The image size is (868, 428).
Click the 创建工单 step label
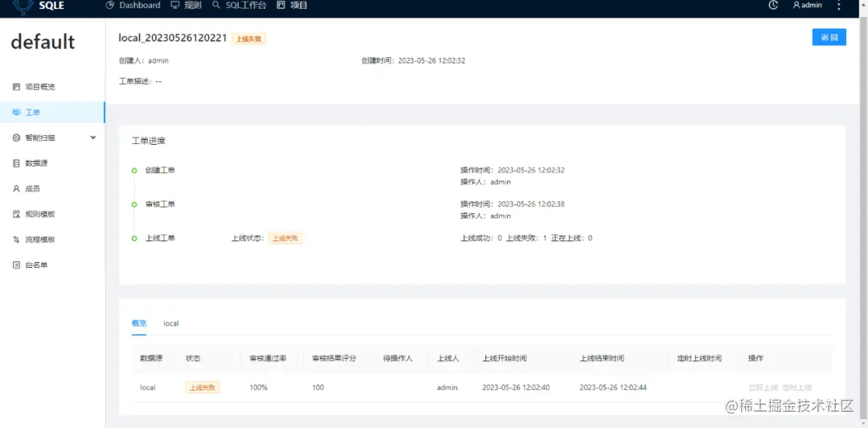pyautogui.click(x=160, y=171)
